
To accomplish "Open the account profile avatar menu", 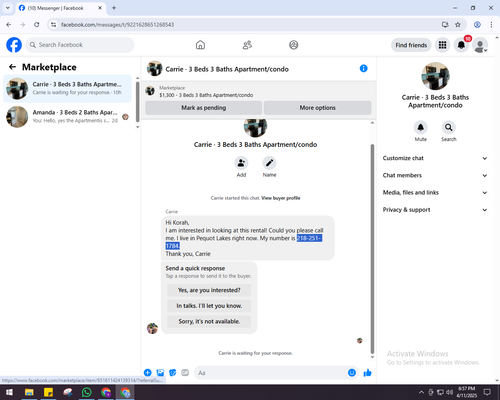I will pos(480,45).
